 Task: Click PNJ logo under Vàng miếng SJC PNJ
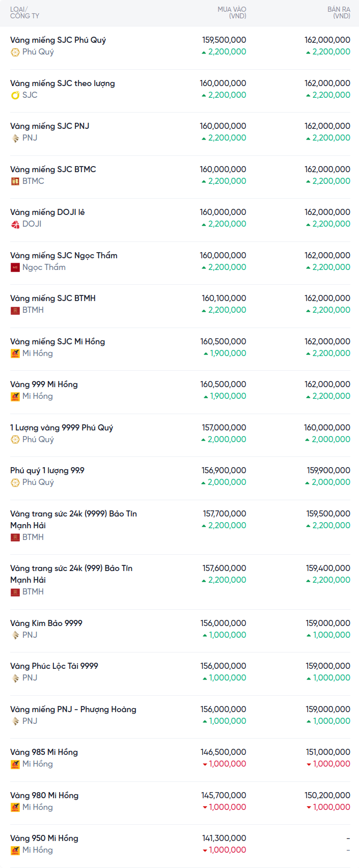pos(15,138)
